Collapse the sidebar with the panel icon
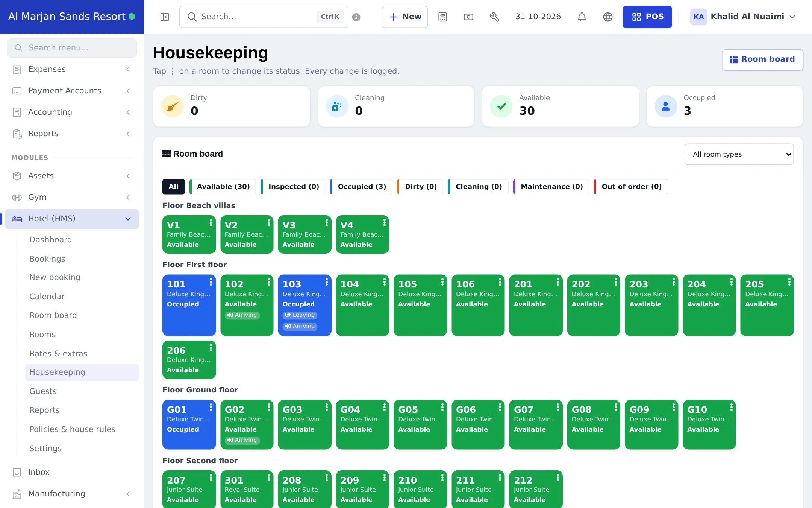This screenshot has height=508, width=812. (x=165, y=17)
